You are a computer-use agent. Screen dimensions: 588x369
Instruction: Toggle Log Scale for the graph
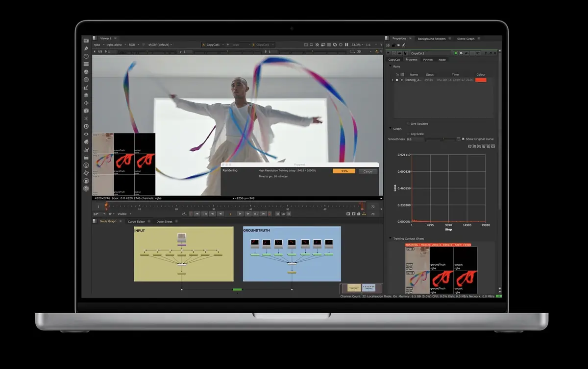408,134
